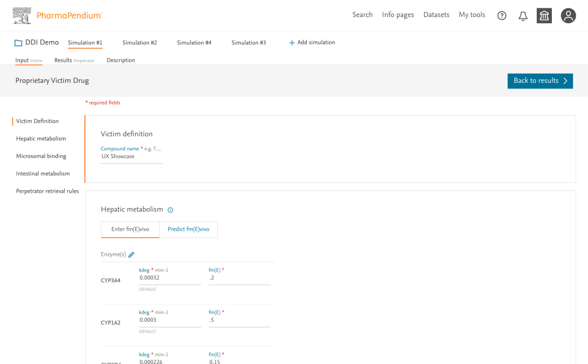
Task: Select Enter fm(E)vivo option
Action: coord(130,229)
